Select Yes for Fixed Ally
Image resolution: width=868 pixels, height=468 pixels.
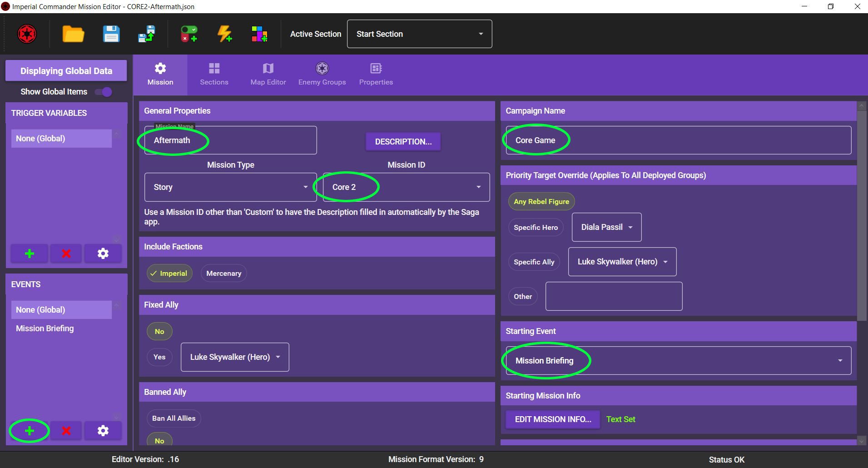point(159,357)
